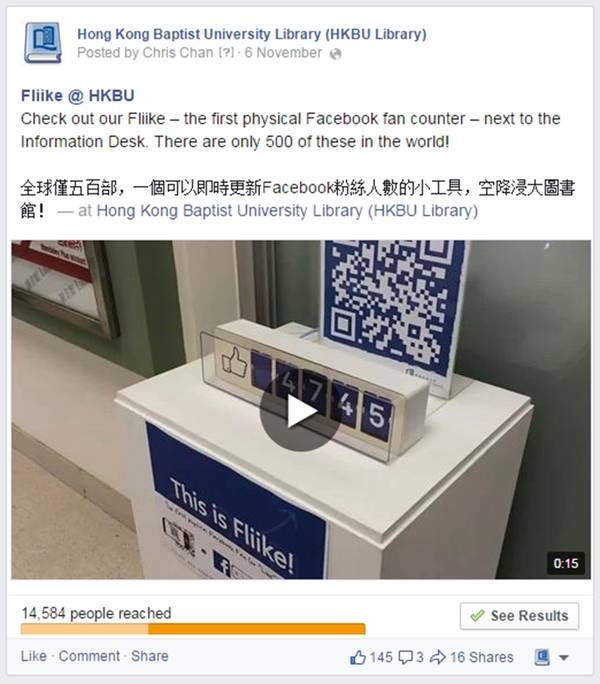Click the [?] help marker after Chris Chan
The width and height of the screenshot is (600, 684).
pos(226,53)
